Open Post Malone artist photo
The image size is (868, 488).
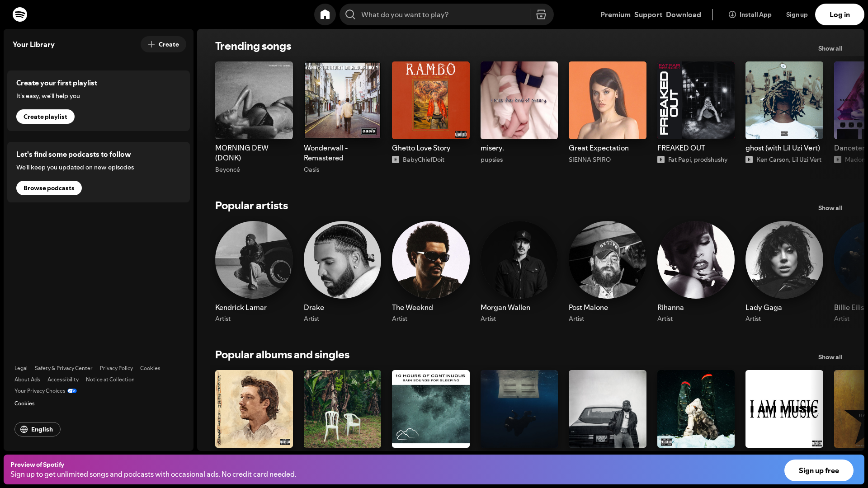608,260
